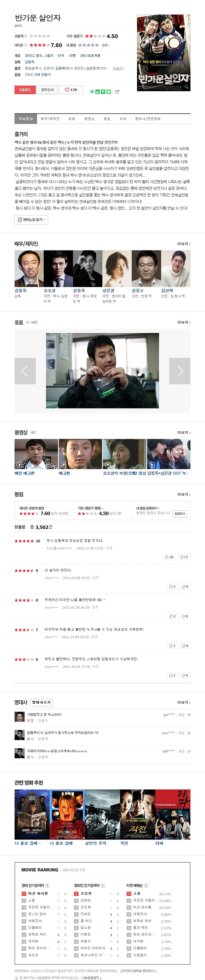The height and width of the screenshot is (980, 205).
Task: Click the 등록하기 rating button
Action: 180,514
